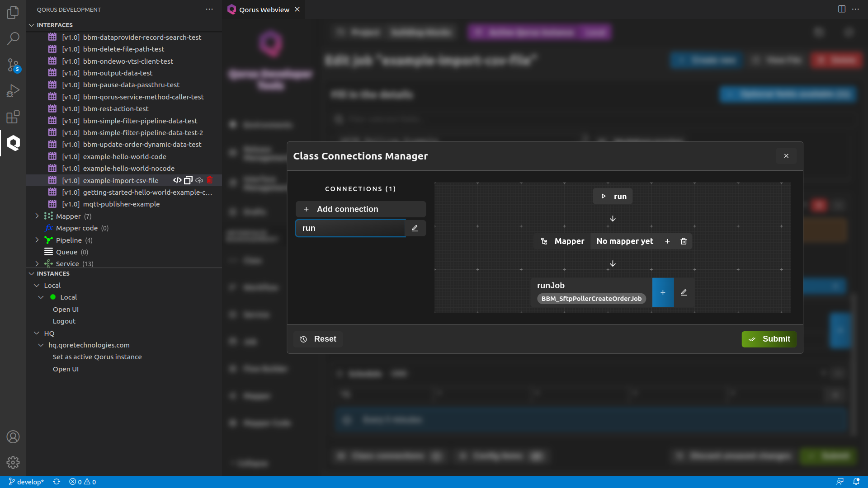Click the Qorus Development more actions ellipsis

[x=209, y=9]
